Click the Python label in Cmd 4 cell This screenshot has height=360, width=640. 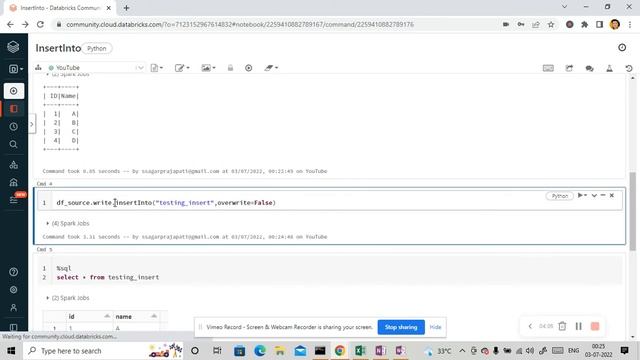[560, 196]
